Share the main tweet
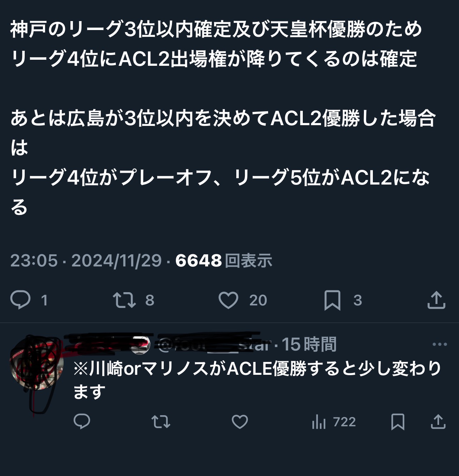 (x=436, y=300)
